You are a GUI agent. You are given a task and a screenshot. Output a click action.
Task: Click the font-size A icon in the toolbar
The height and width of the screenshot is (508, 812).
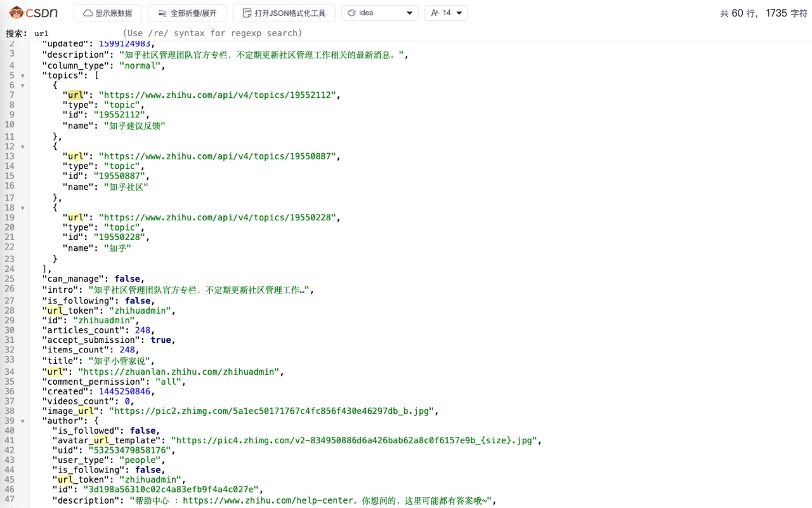pos(436,13)
